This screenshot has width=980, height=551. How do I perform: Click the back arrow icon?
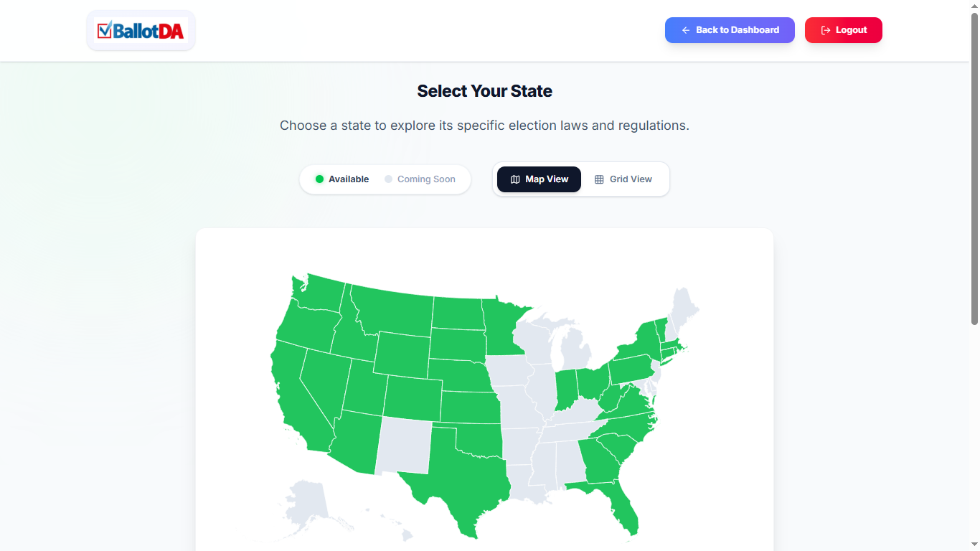click(686, 30)
